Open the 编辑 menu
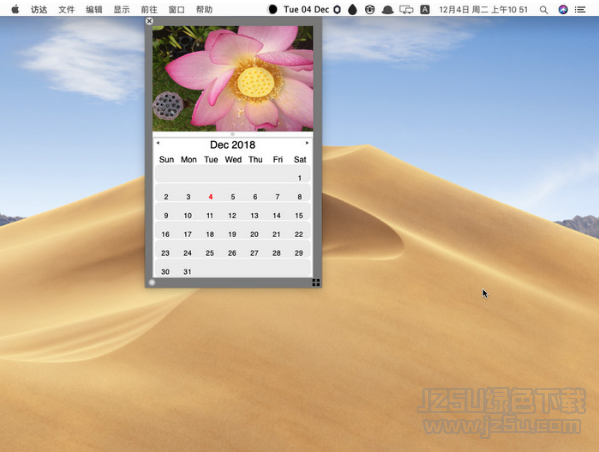Screen dimensions: 599x452 pyautogui.click(x=94, y=10)
